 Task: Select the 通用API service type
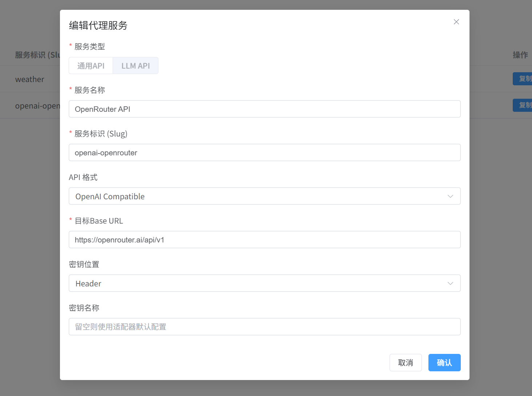pos(91,66)
